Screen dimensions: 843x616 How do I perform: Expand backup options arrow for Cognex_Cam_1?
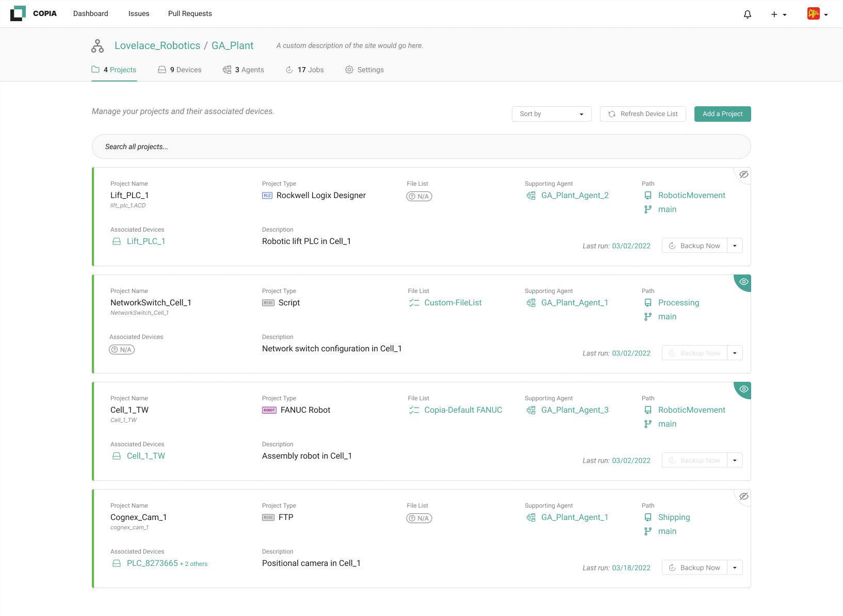(x=735, y=568)
